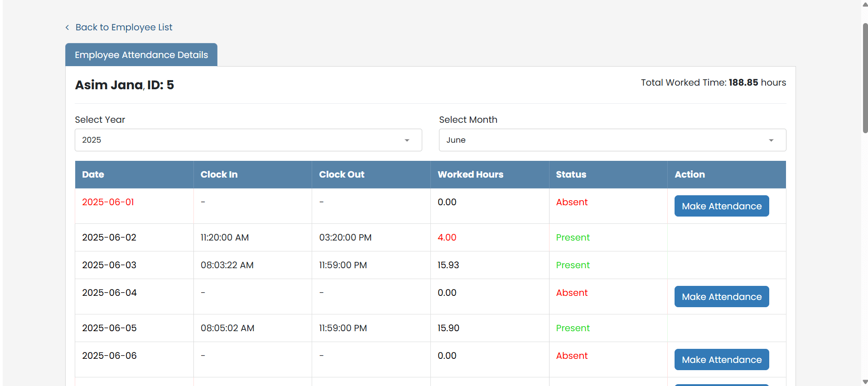Image resolution: width=868 pixels, height=386 pixels.
Task: Make Attendance for 2025-06-04
Action: coord(722,297)
